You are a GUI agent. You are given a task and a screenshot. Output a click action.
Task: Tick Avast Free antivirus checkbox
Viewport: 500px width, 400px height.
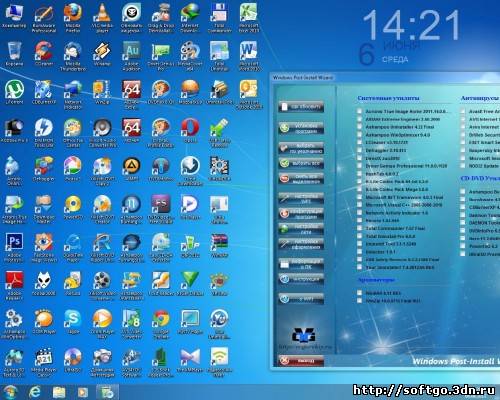click(x=463, y=111)
